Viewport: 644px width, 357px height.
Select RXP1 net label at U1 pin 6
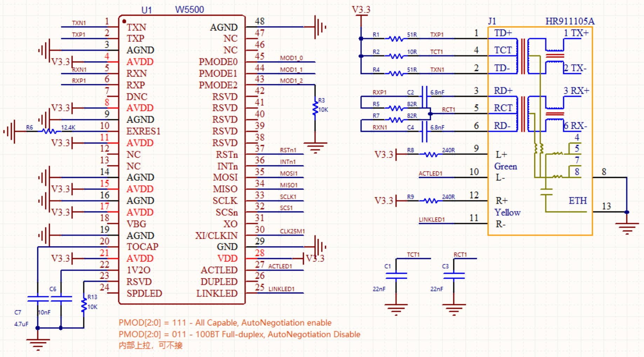tap(79, 81)
